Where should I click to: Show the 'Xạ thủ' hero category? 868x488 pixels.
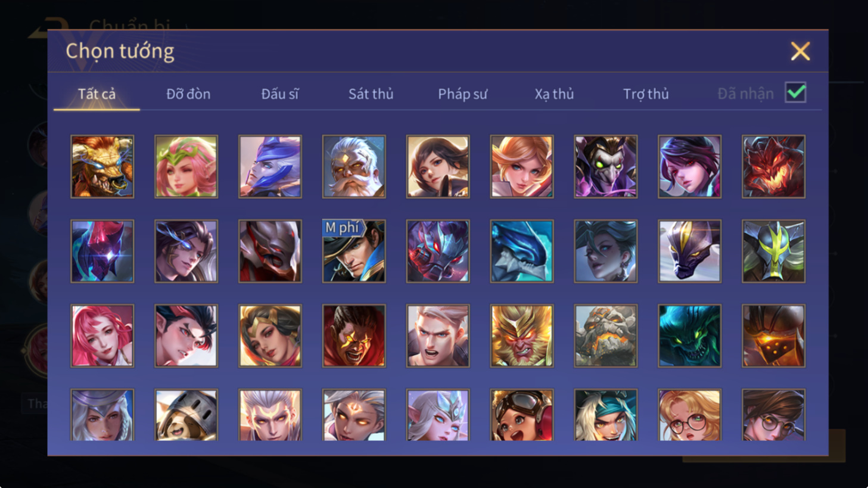point(554,94)
